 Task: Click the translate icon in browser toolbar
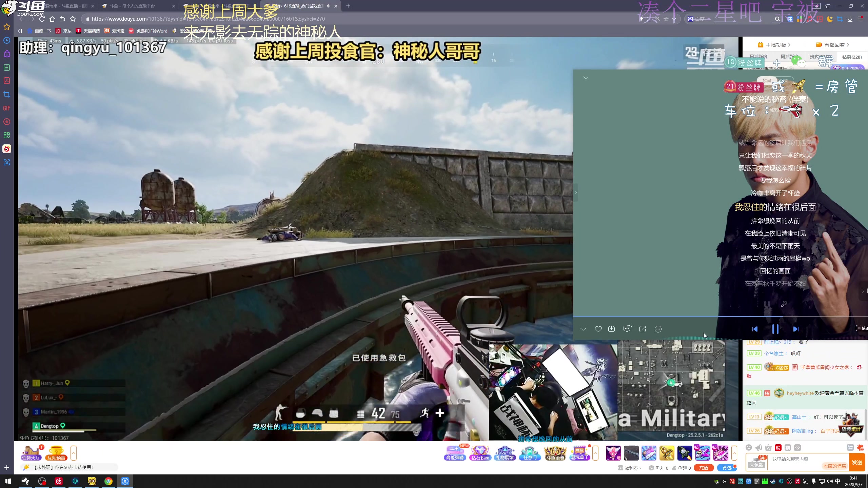coord(790,19)
